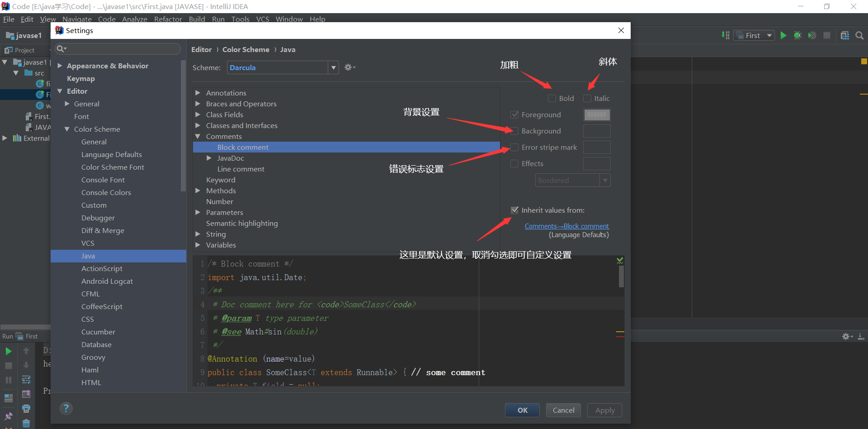Click the OK button
868x429 pixels.
pyautogui.click(x=523, y=410)
